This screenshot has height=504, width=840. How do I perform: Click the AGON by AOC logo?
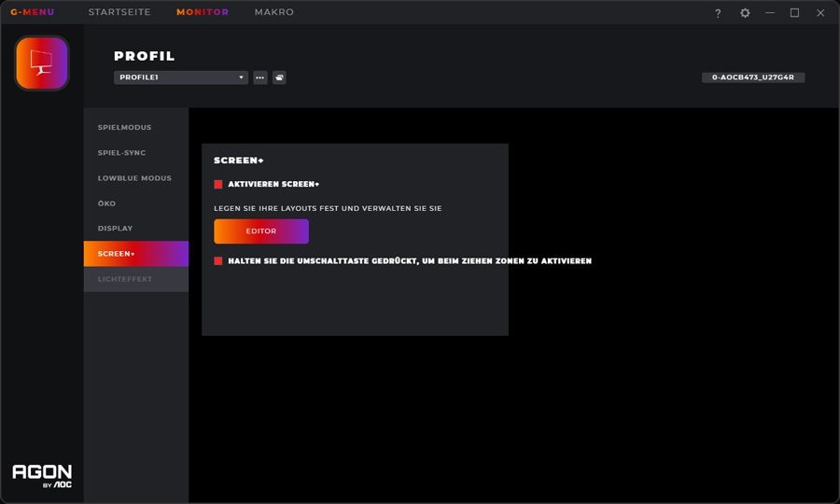click(x=42, y=475)
